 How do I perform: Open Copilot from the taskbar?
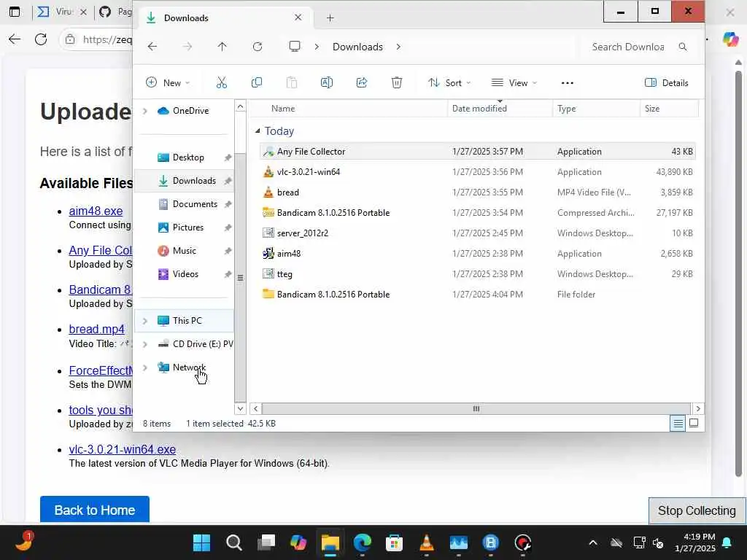coord(298,542)
